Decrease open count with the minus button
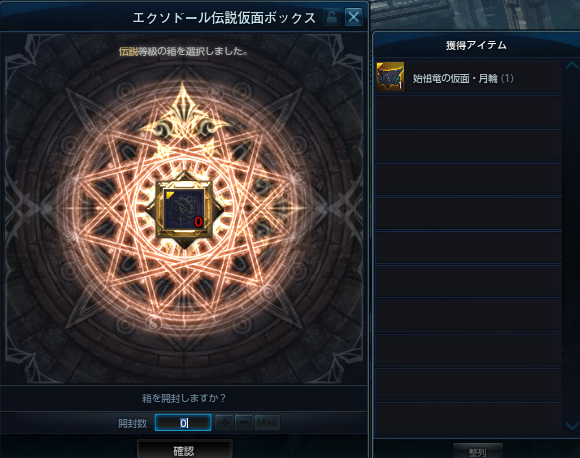 [x=244, y=422]
